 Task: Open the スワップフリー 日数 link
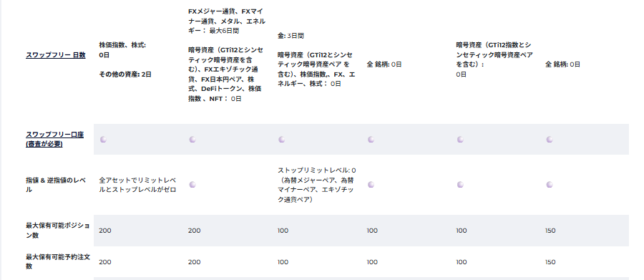pos(56,55)
